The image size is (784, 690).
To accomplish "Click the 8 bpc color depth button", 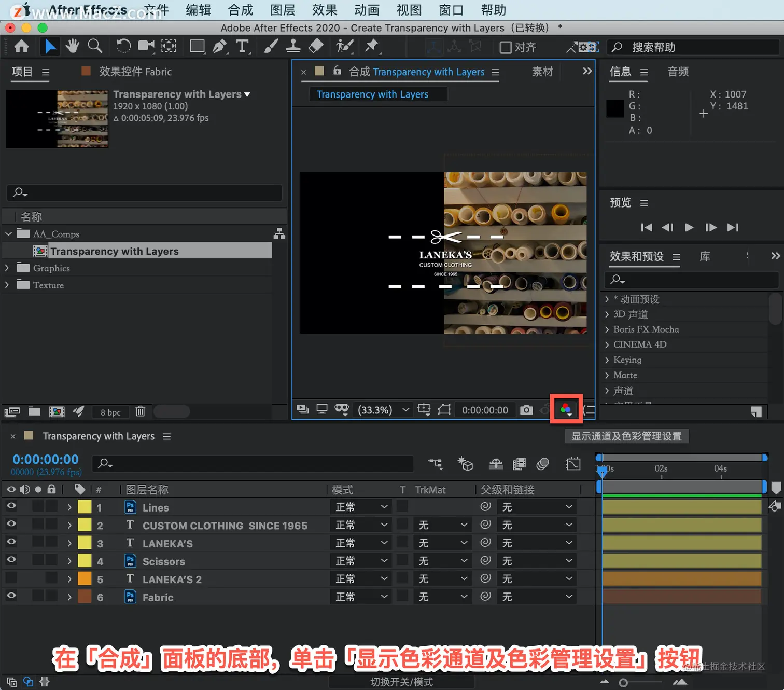I will 110,412.
